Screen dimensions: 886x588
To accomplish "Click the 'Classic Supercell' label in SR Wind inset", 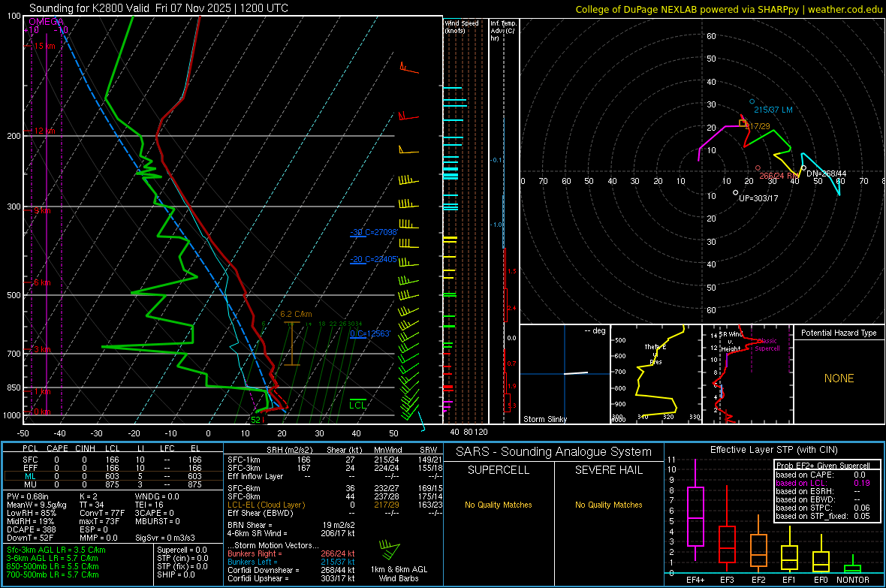I will pyautogui.click(x=767, y=345).
